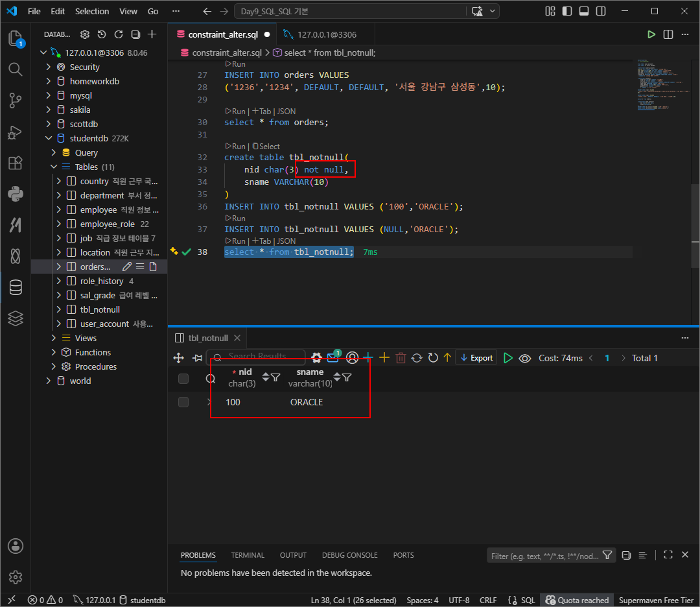Sort the nid column arrows

click(x=266, y=377)
